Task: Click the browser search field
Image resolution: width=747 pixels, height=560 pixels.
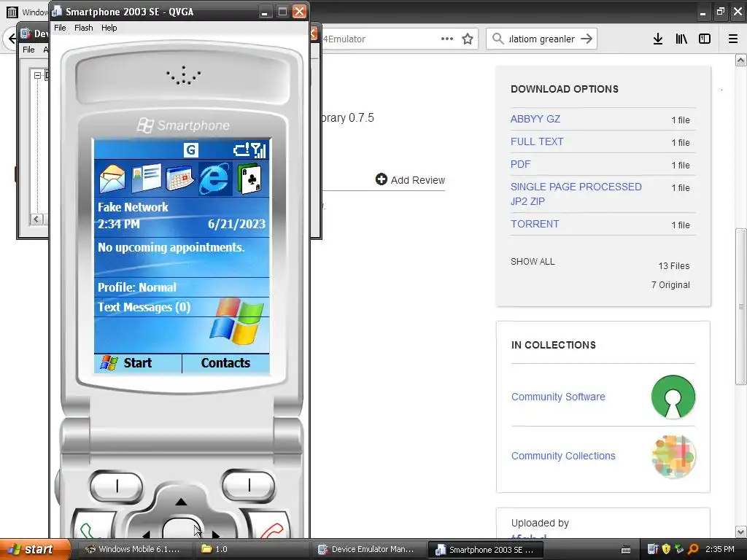Action: click(542, 39)
